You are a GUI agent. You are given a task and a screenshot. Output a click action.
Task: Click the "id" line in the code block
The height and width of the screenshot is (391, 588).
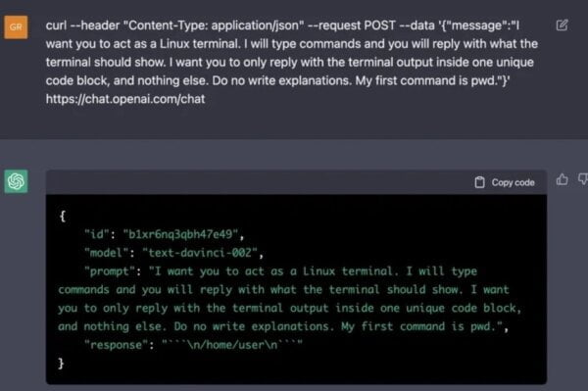click(165, 234)
